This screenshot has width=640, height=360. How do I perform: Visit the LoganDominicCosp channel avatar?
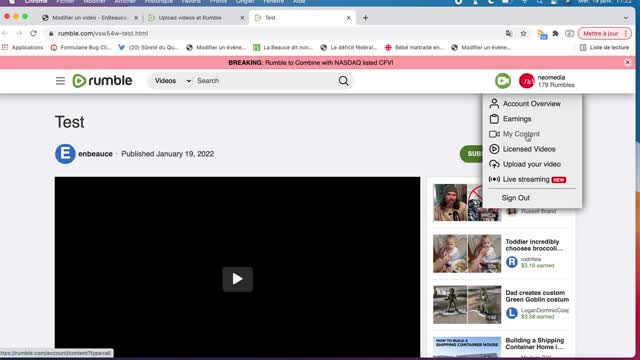click(x=511, y=313)
